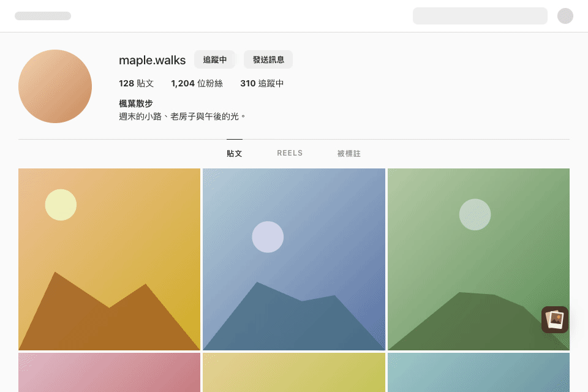588x392 pixels.
Task: Open the yellow post thumbnail
Action: point(294,372)
